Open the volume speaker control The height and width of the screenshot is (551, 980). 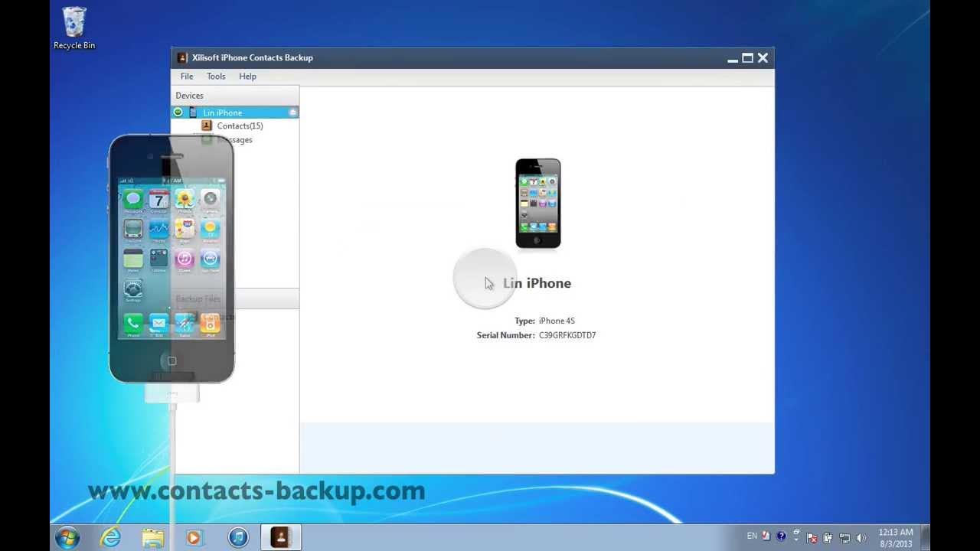pyautogui.click(x=861, y=537)
